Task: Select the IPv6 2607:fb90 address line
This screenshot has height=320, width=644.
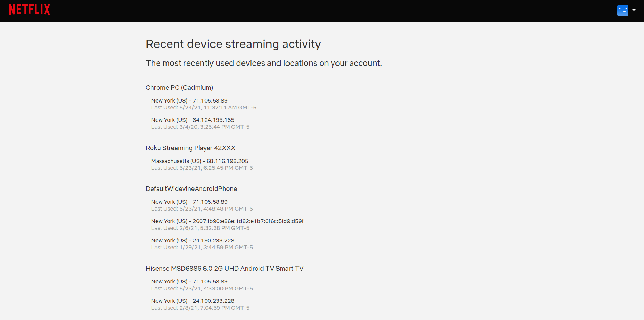Action: tap(227, 221)
